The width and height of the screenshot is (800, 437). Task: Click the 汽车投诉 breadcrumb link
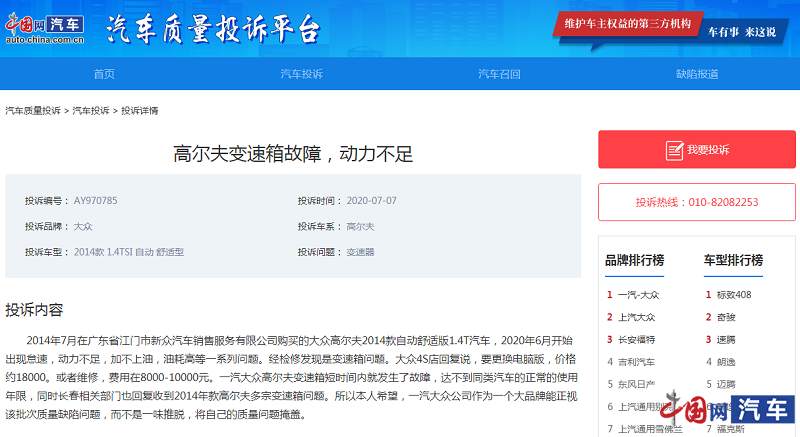pos(91,110)
